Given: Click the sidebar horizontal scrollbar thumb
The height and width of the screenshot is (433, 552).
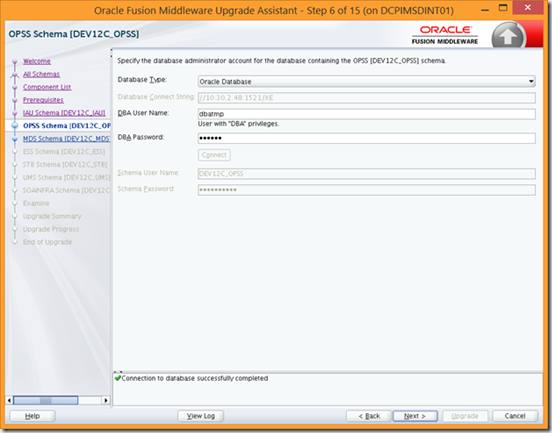Looking at the screenshot, I should (x=45, y=400).
